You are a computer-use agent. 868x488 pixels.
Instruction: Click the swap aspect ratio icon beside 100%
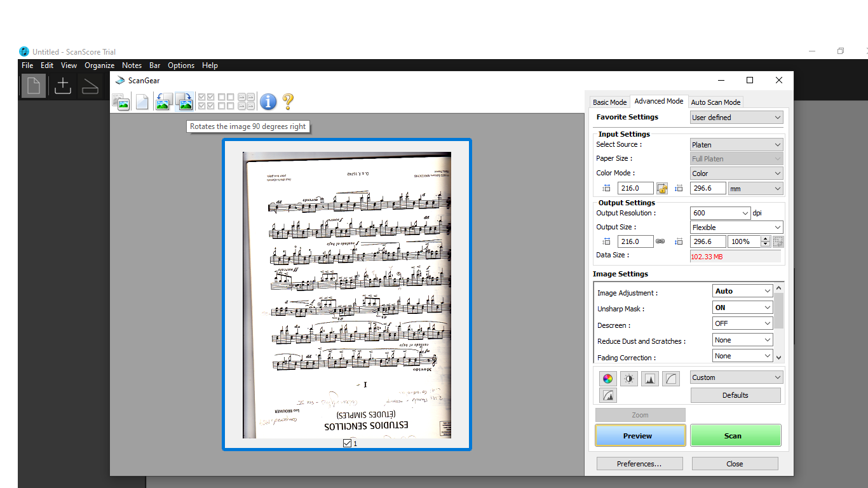coord(778,241)
